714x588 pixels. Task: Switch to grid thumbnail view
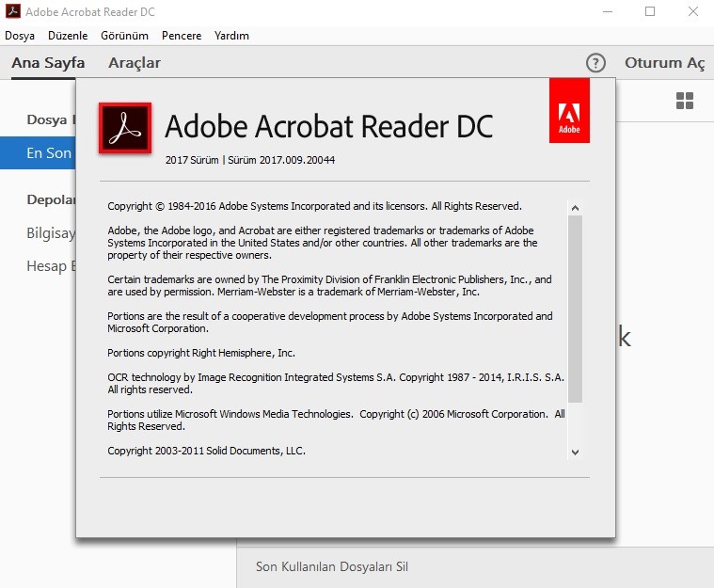pyautogui.click(x=685, y=101)
